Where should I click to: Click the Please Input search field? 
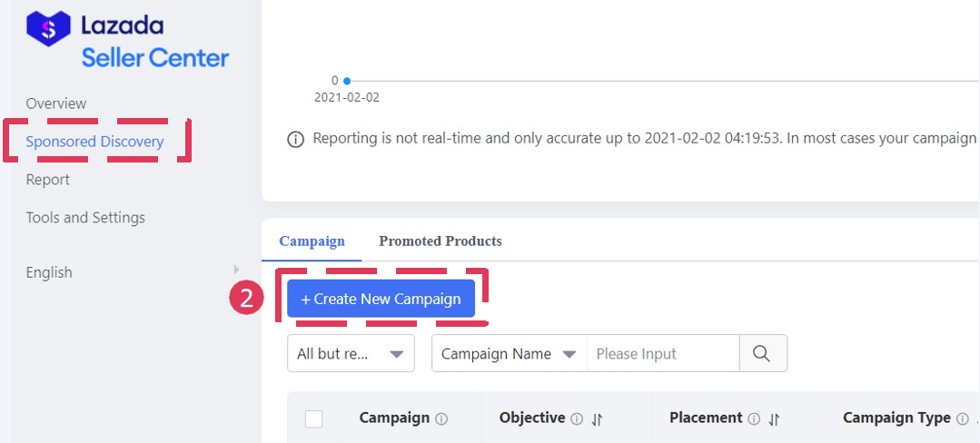[x=663, y=354]
